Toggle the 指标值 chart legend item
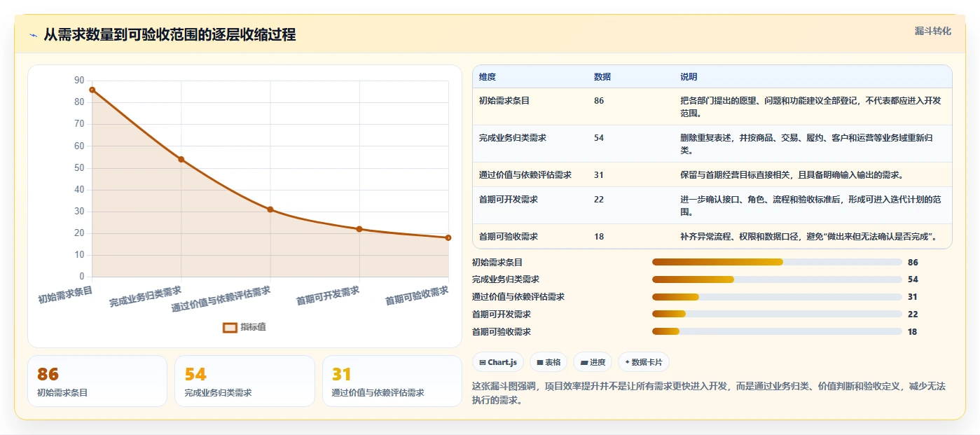 (244, 327)
